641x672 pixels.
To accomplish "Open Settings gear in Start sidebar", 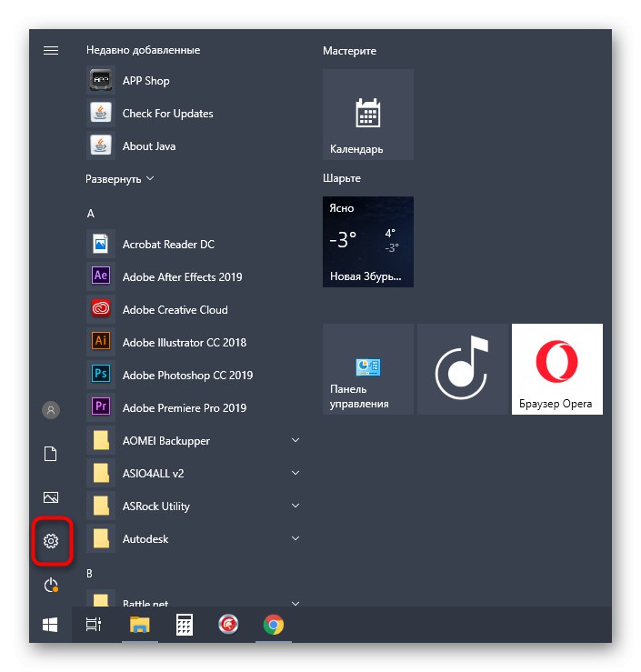I will click(51, 541).
